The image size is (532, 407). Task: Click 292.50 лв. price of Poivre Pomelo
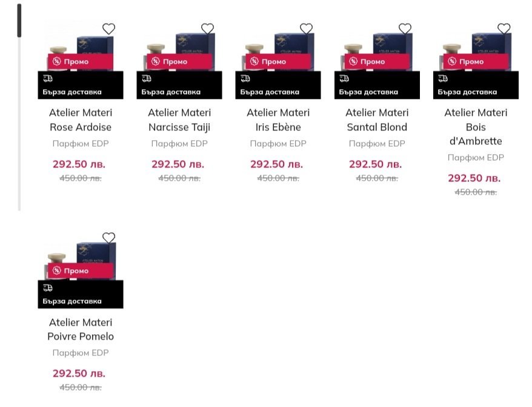coord(79,373)
